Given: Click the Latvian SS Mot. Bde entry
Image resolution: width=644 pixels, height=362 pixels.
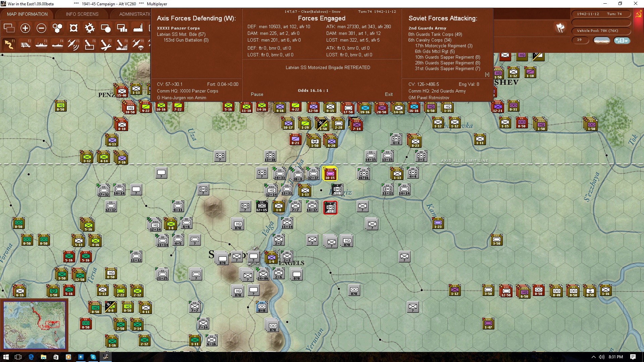Looking at the screenshot, I should (x=181, y=34).
